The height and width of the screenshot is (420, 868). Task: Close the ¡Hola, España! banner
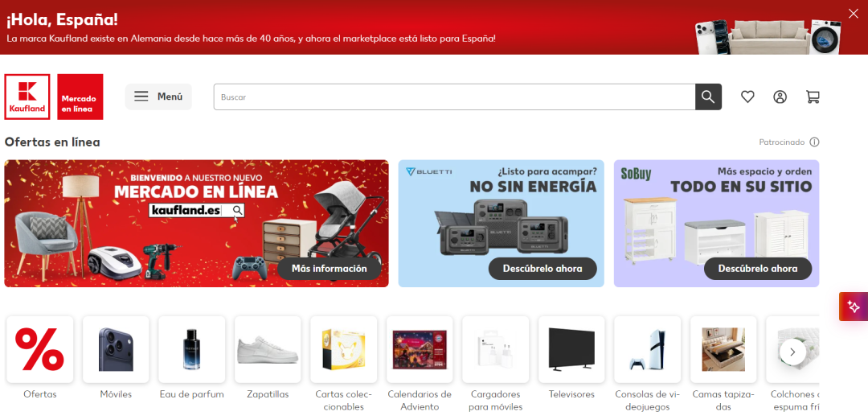853,14
